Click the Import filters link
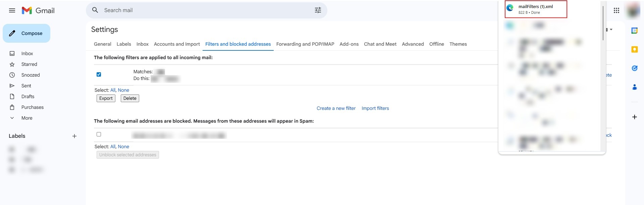Screen dimensions: 644x205 tap(375, 108)
